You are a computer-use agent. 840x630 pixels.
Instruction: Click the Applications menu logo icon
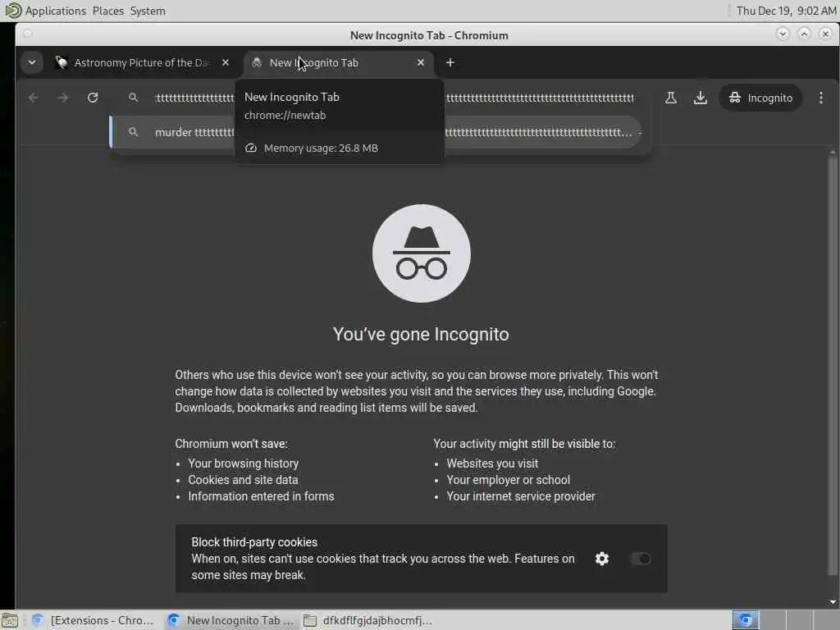[13, 10]
